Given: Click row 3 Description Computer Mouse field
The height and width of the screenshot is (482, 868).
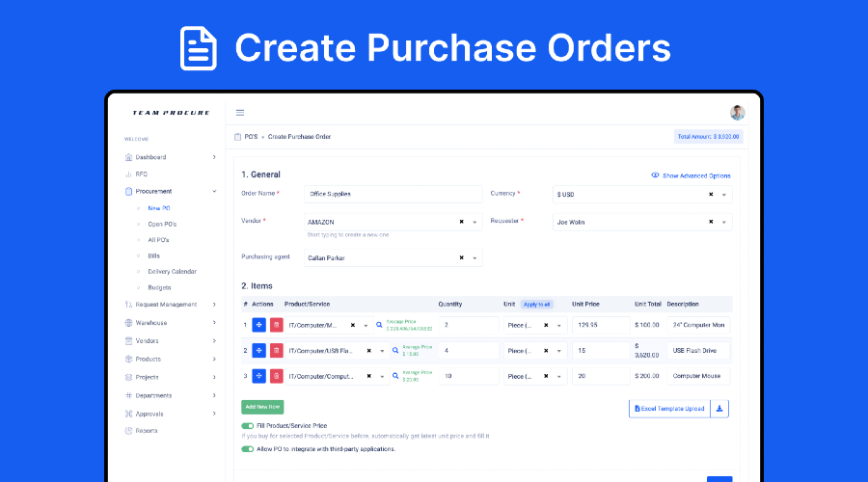Looking at the screenshot, I should [698, 376].
